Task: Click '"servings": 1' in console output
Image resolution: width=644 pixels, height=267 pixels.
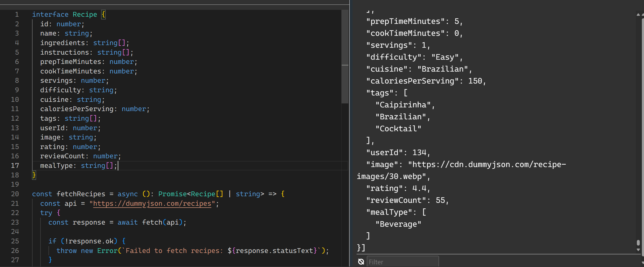Action: [396, 45]
